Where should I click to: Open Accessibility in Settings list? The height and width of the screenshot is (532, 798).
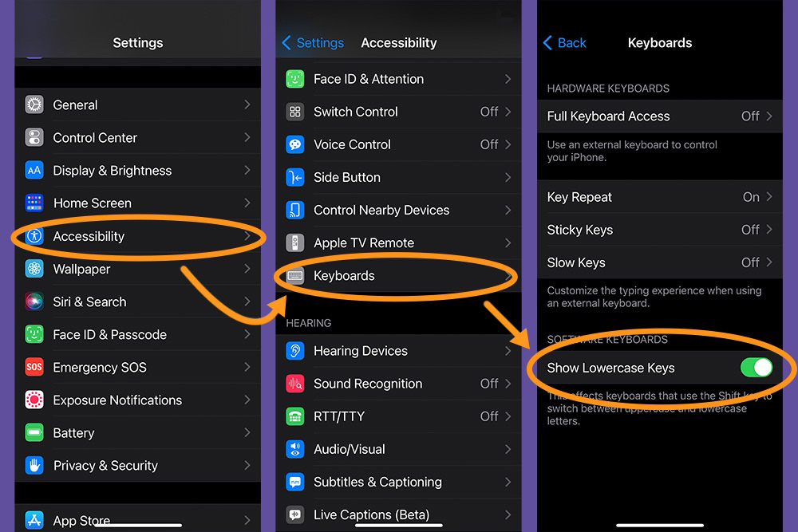[136, 236]
